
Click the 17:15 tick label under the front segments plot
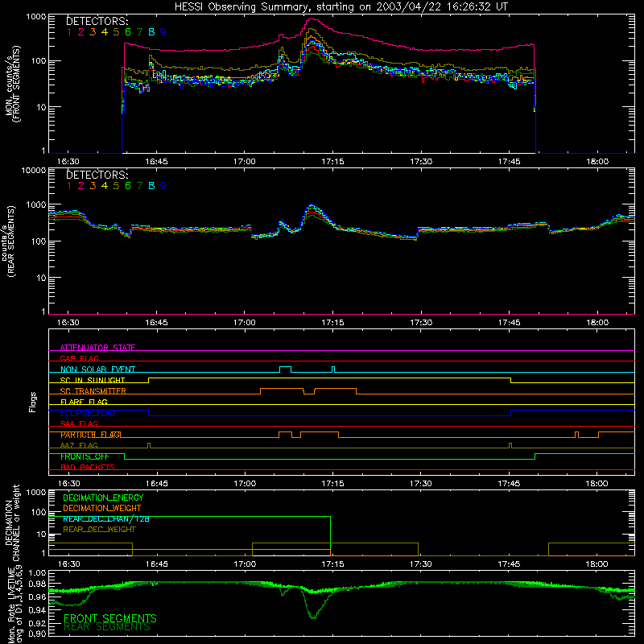(332, 162)
